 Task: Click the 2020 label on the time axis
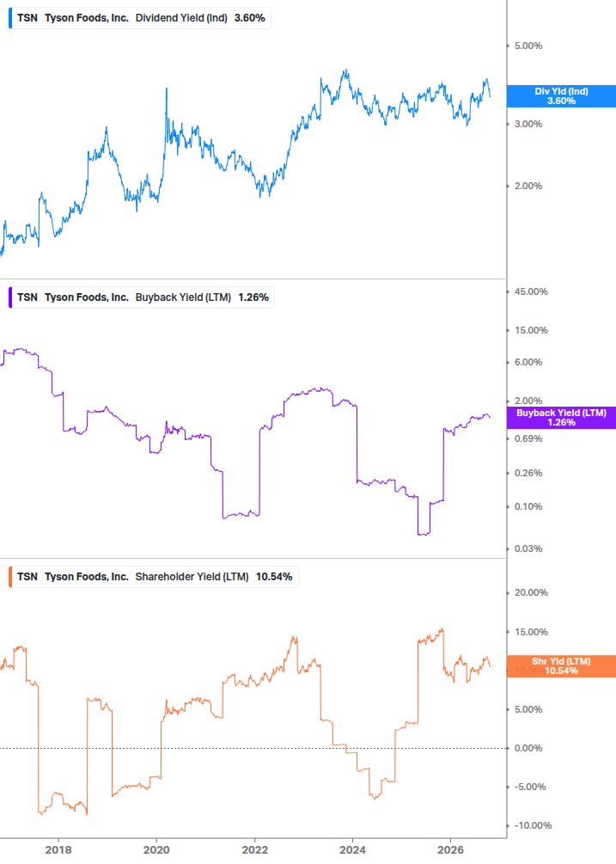pyautogui.click(x=156, y=850)
